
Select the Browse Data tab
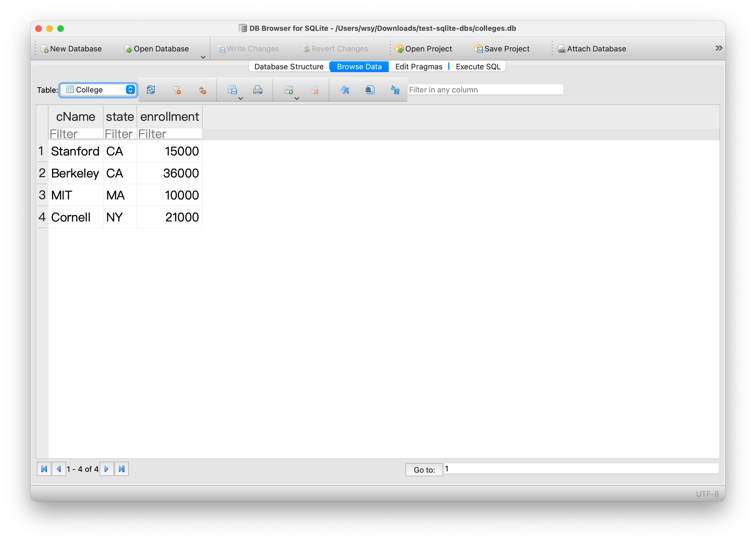(x=359, y=67)
